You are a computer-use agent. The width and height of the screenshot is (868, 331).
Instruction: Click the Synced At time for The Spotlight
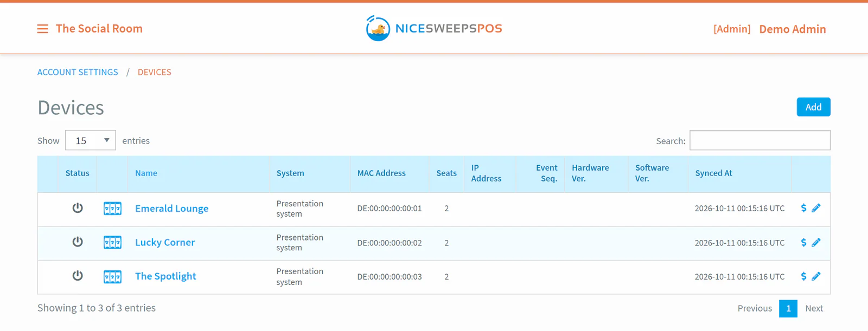coord(739,277)
